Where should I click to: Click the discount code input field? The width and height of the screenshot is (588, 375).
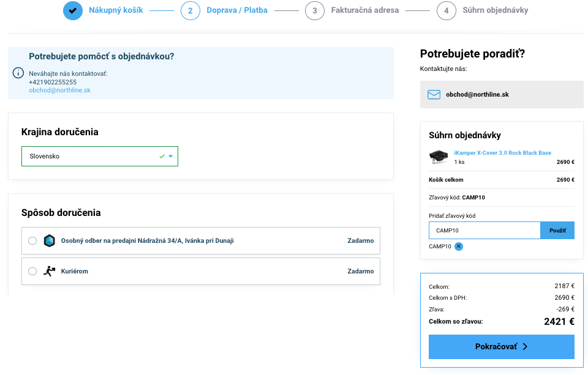coord(484,231)
